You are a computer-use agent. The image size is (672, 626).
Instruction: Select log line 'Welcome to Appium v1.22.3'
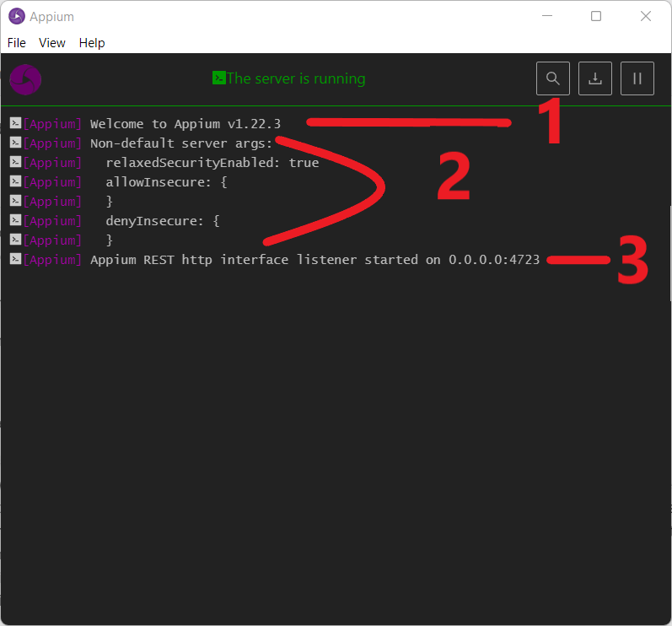coord(185,124)
